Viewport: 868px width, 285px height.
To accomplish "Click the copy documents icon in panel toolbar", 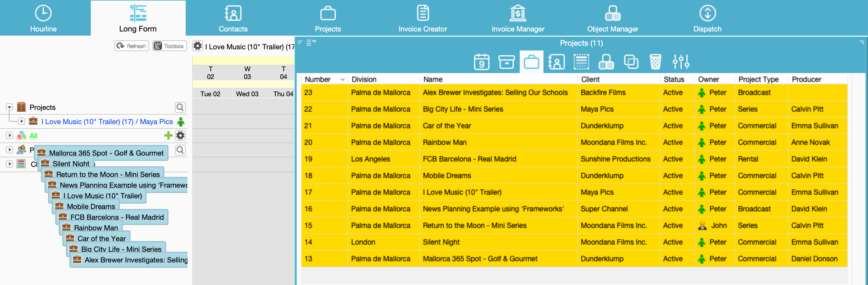I will click(x=631, y=62).
